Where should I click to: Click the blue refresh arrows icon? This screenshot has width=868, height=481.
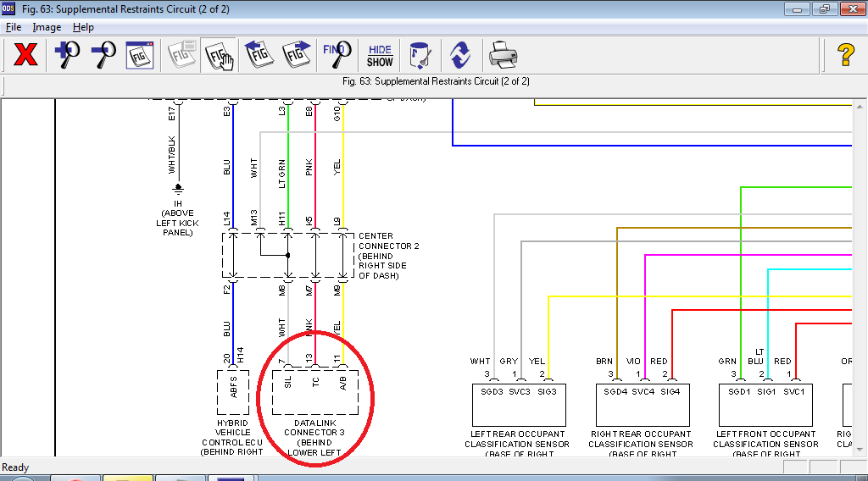(x=460, y=56)
